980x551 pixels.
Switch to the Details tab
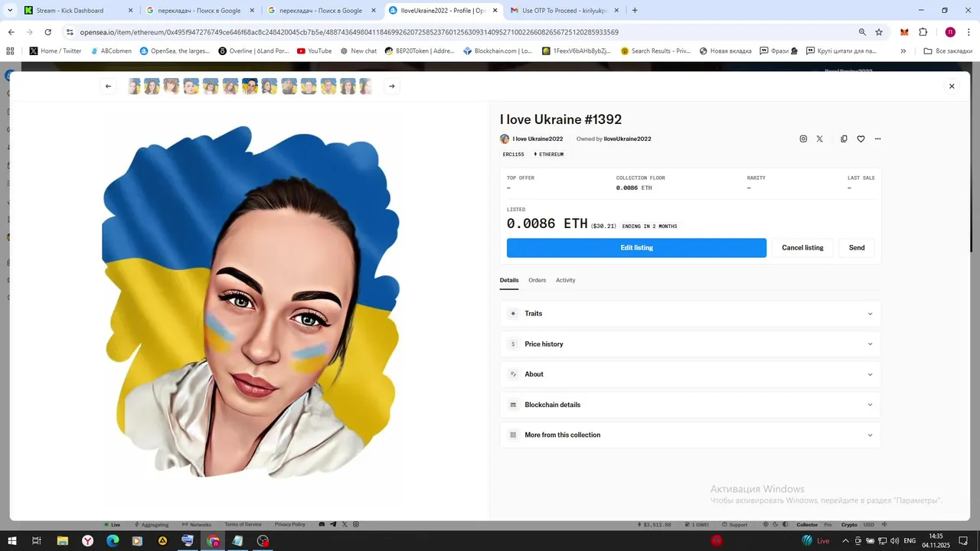tap(509, 280)
